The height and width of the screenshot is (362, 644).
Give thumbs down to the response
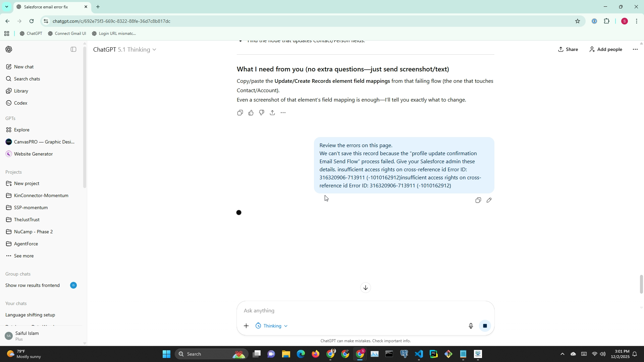[262, 113]
